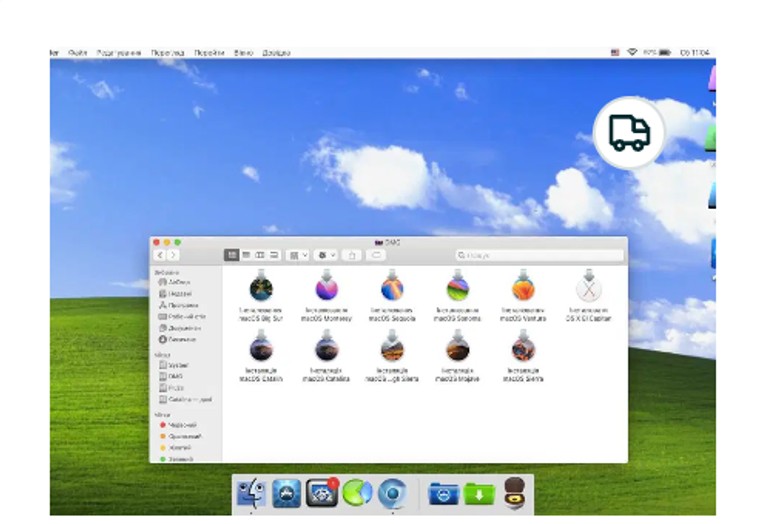Click the battery status indicator
768x524 pixels.
[658, 52]
